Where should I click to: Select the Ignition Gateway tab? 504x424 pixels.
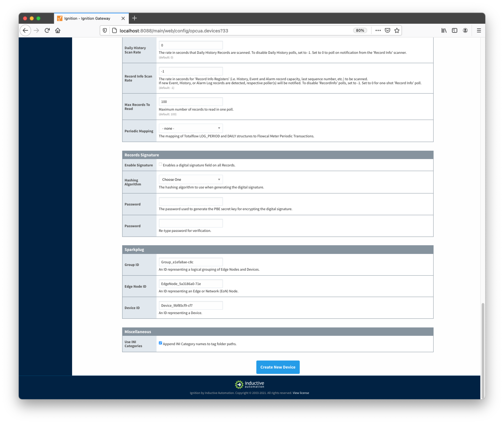click(x=91, y=19)
